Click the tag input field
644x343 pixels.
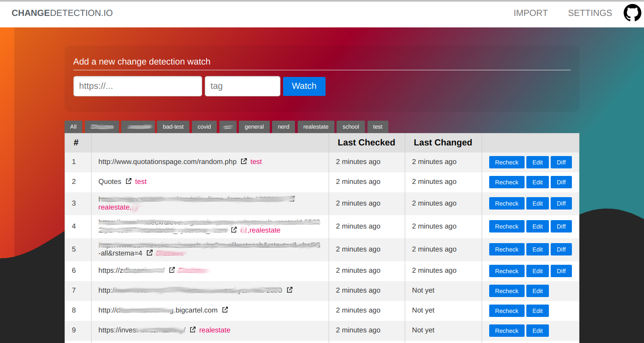[x=242, y=86]
